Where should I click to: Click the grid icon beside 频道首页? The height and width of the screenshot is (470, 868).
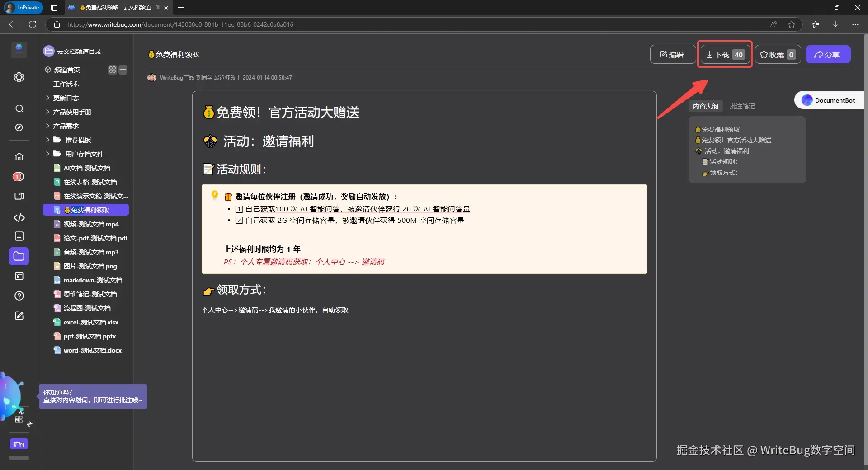pos(112,70)
